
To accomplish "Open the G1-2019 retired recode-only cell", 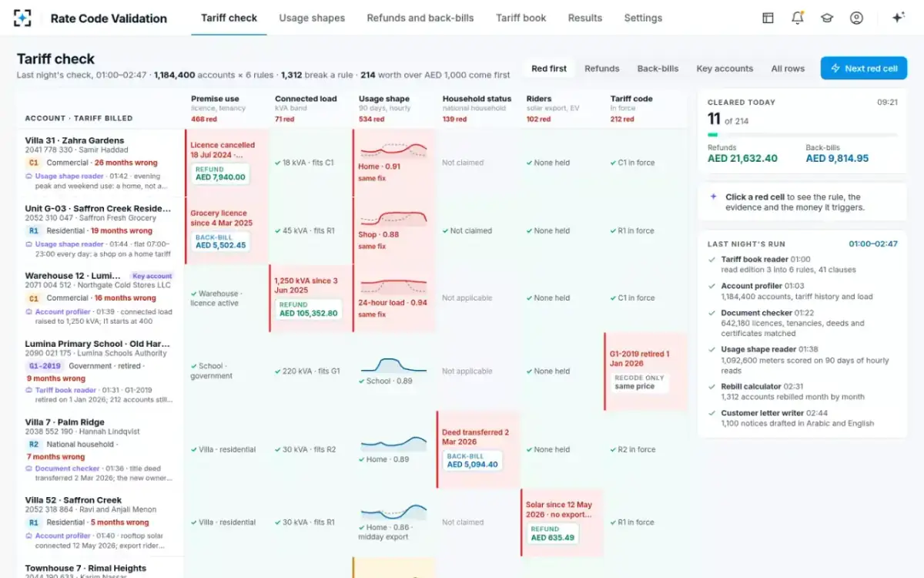I will [x=645, y=371].
